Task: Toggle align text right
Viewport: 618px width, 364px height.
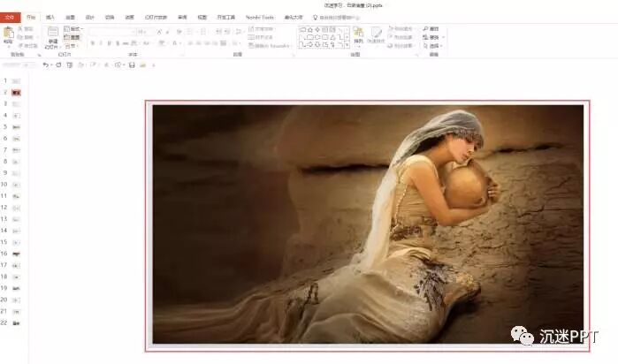Action: [x=207, y=43]
